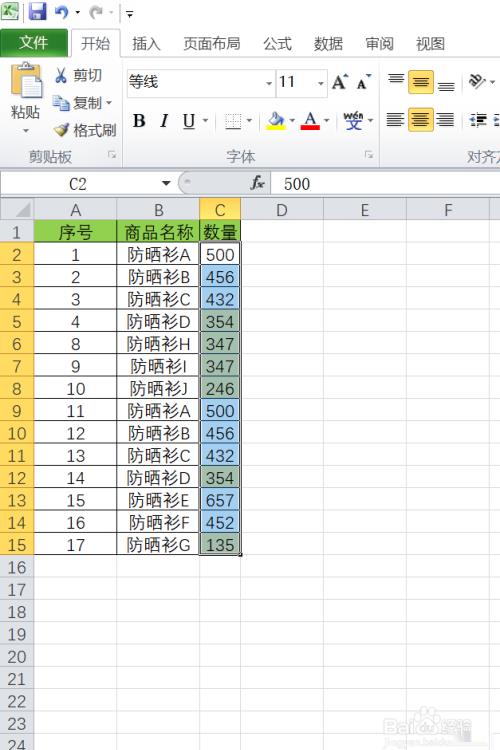
Task: Click the Excel application icon
Action: [10, 11]
